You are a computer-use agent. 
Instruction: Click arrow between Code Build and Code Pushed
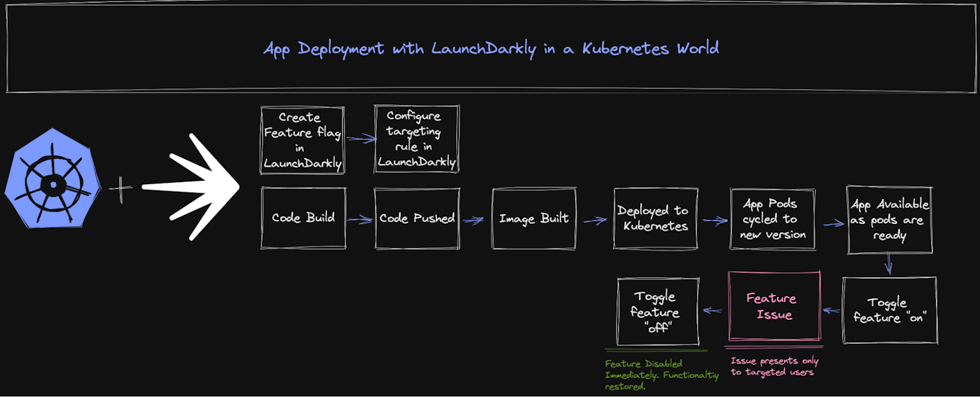pos(360,220)
